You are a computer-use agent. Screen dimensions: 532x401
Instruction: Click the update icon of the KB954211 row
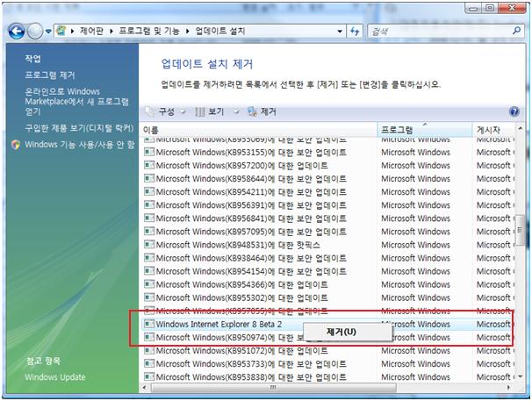click(149, 191)
